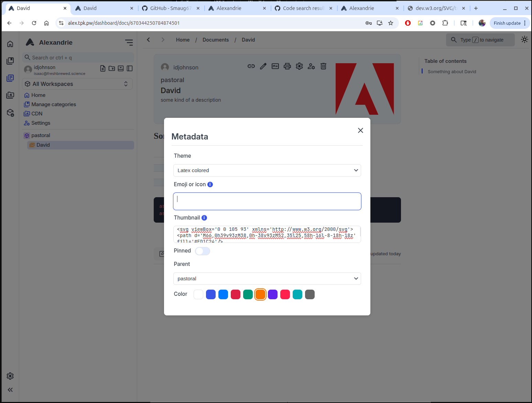Click the info icon beside Emoji or icon
This screenshot has height=403, width=532.
(x=210, y=184)
